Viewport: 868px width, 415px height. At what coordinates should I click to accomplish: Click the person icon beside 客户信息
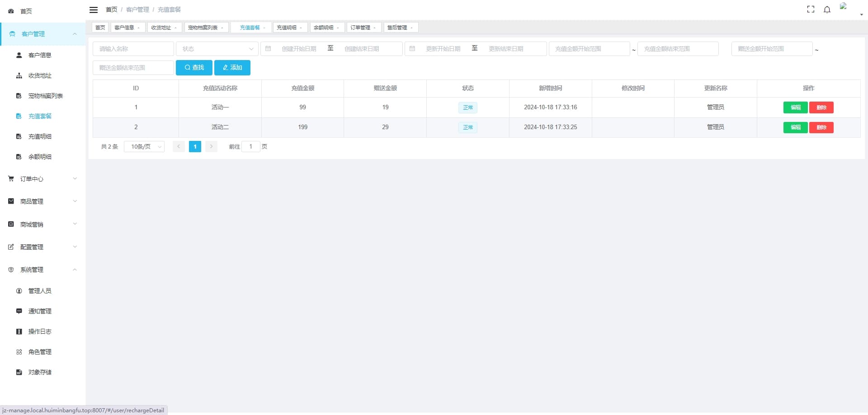coord(19,55)
